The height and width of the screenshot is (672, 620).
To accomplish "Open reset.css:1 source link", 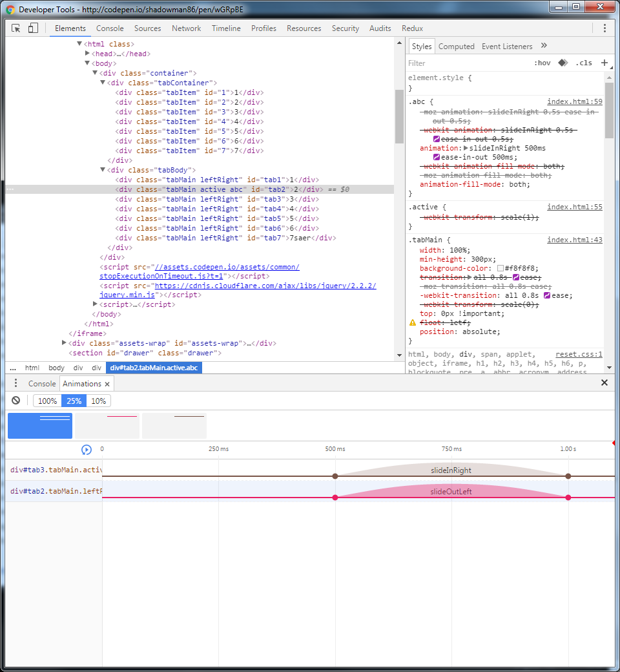I will [579, 355].
